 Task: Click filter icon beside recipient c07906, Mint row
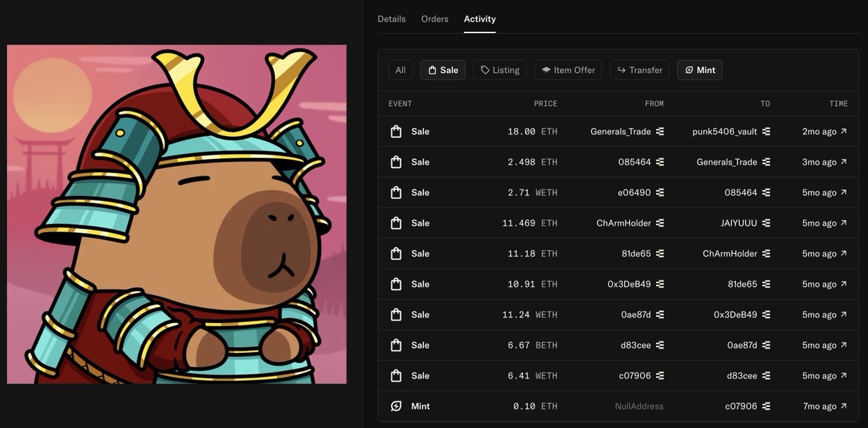(x=766, y=406)
